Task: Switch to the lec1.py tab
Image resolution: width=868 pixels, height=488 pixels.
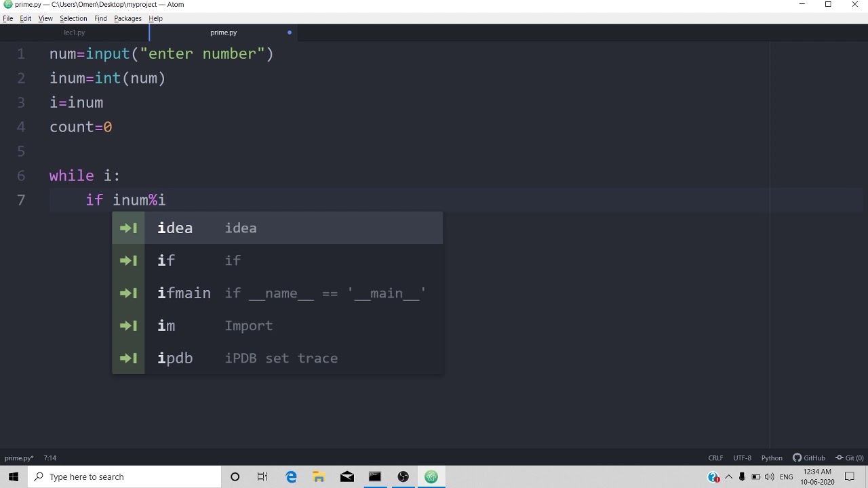Action: click(x=75, y=33)
